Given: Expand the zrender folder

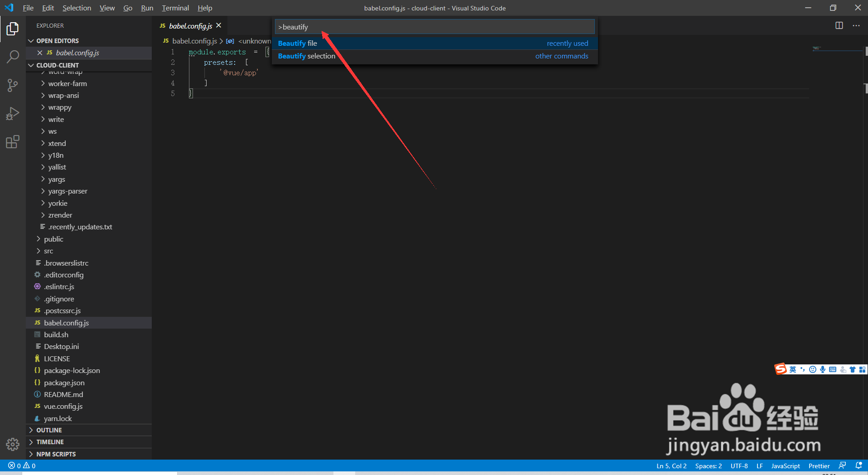Looking at the screenshot, I should (89, 215).
